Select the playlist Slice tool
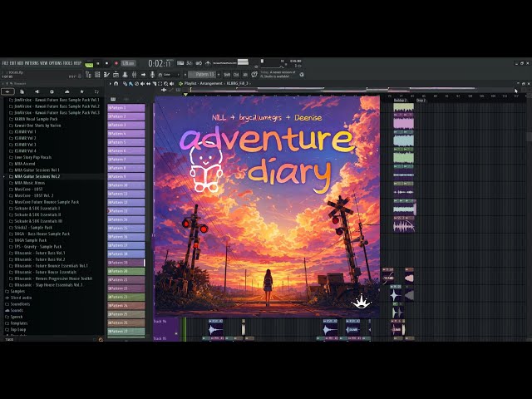This screenshot has height=399, width=532. tap(154, 83)
